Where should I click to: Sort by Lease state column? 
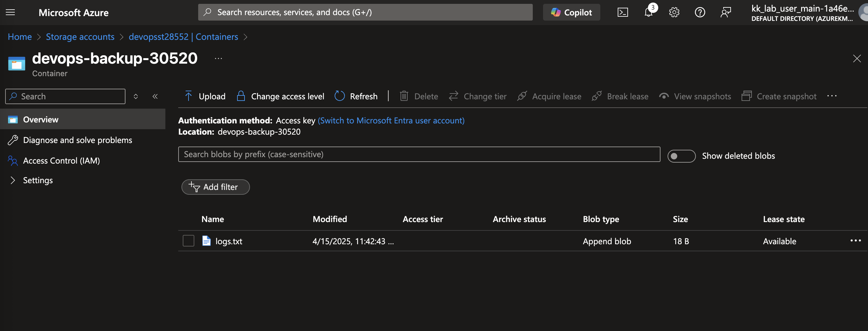784,219
